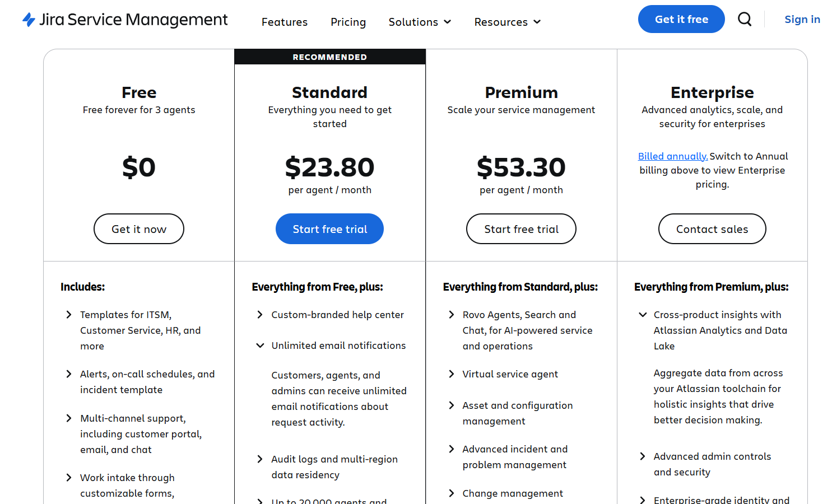Open the Solutions dropdown menu

[x=420, y=22]
